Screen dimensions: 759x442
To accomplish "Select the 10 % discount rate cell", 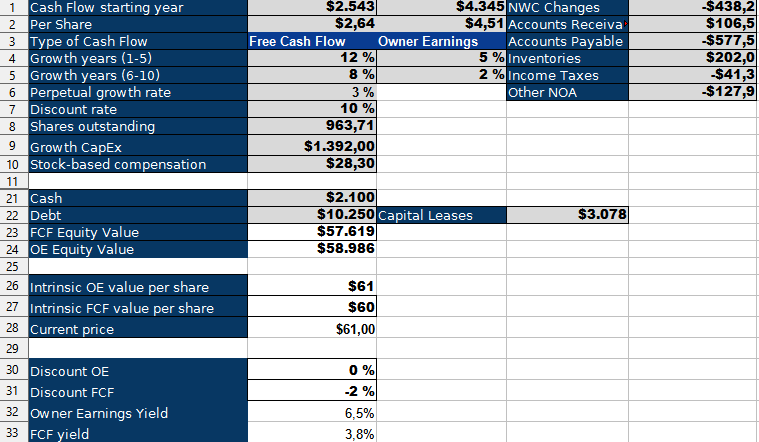I will coord(312,109).
